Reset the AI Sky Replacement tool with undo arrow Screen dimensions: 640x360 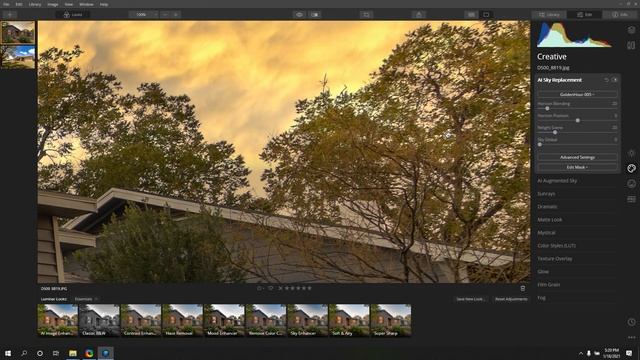[607, 80]
